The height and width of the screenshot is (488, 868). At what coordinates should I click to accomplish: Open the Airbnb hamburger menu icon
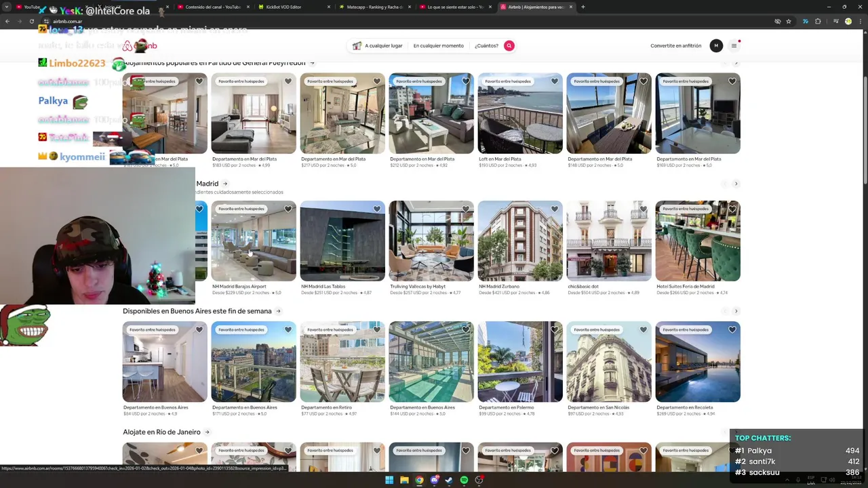click(x=734, y=45)
